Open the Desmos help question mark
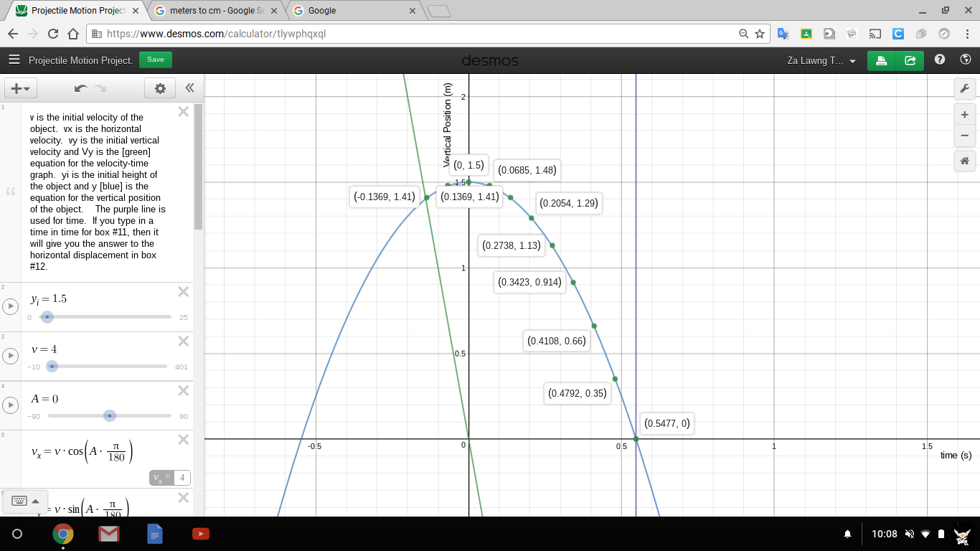Viewport: 980px width, 551px height. [x=940, y=60]
